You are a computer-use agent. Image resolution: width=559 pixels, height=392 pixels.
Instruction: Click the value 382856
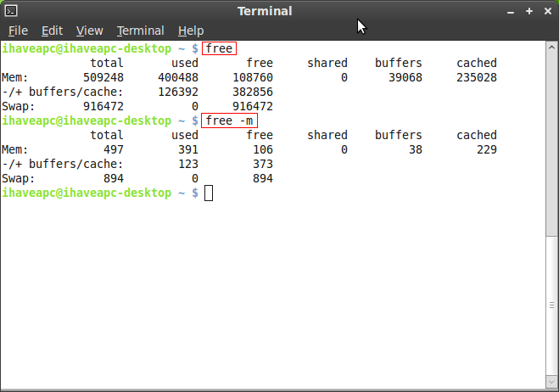(x=253, y=92)
